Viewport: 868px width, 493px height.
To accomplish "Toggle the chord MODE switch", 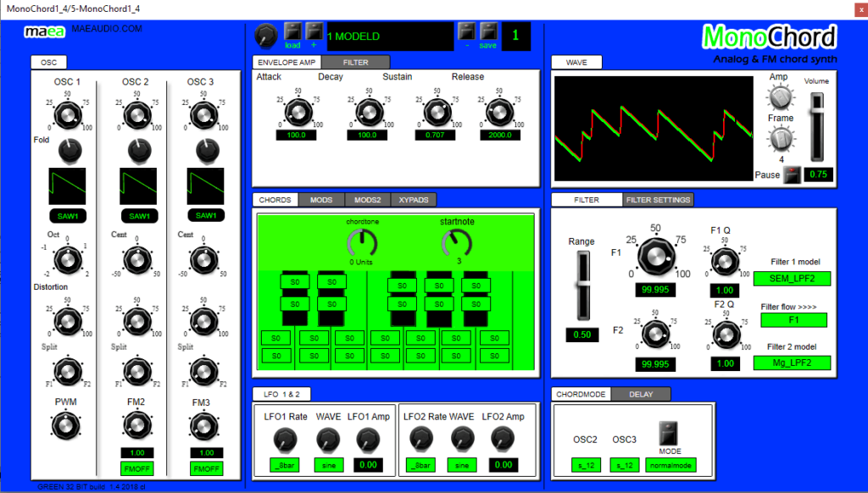I will (x=670, y=435).
